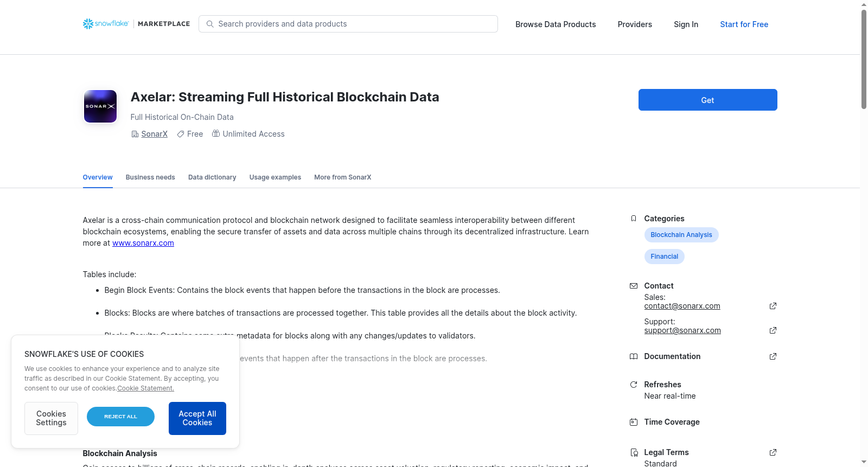
Task: Click the 'Unlimited Access' label
Action: tap(253, 134)
